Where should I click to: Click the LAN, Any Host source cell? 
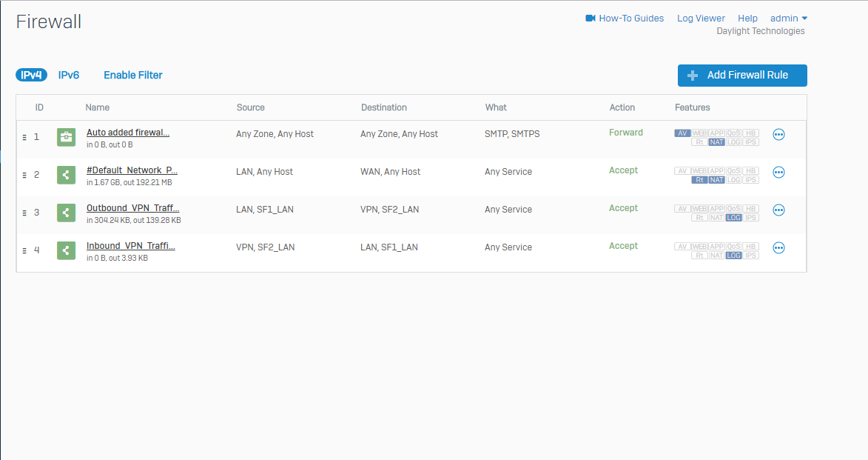[265, 171]
